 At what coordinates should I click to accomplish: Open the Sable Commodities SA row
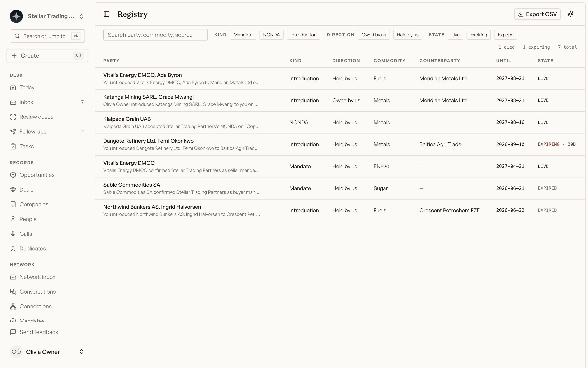coord(340,188)
